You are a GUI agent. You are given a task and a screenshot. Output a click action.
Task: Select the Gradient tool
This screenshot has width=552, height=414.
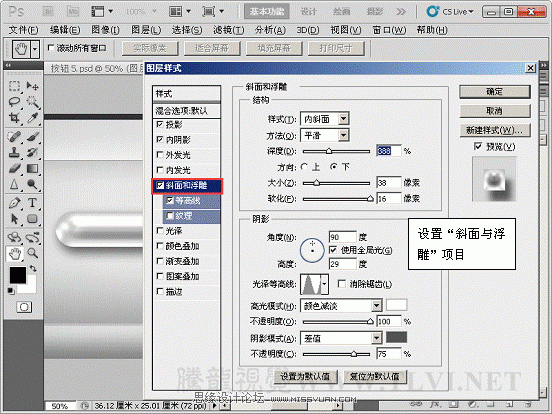coord(32,168)
